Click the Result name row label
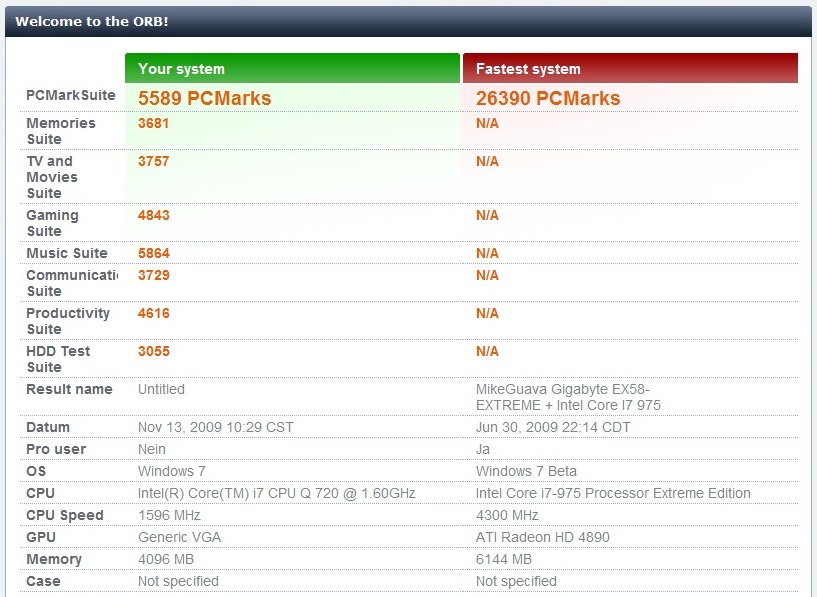This screenshot has width=817, height=597. tap(69, 389)
